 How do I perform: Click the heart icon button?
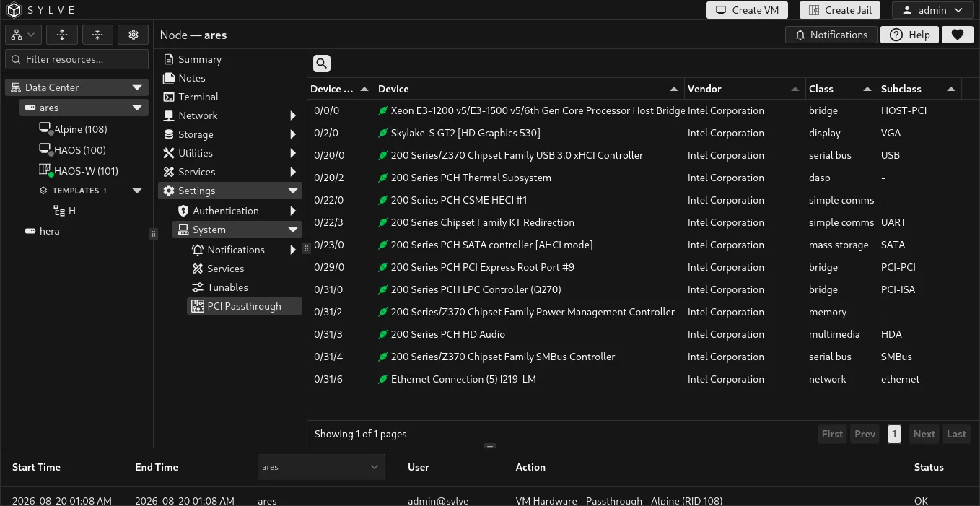pos(958,35)
